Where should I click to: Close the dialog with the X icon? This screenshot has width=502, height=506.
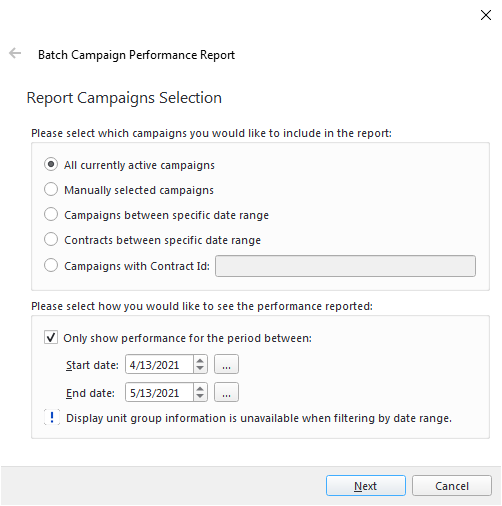point(486,15)
